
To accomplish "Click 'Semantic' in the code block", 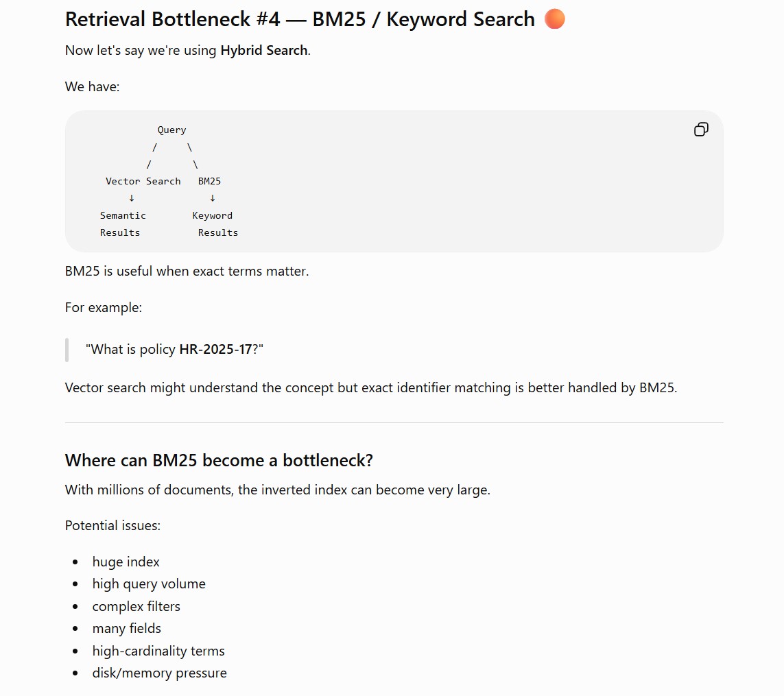I will pyautogui.click(x=123, y=215).
